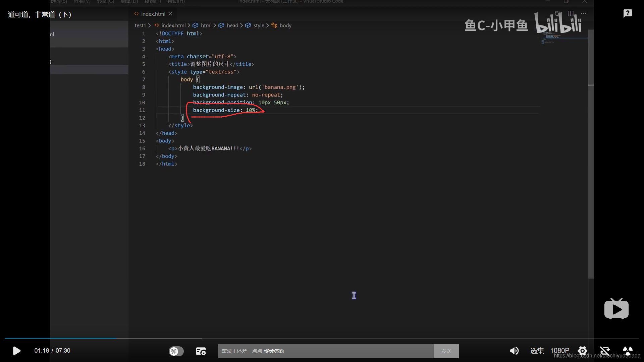Open danmaku display settings icon
The height and width of the screenshot is (362, 644).
pyautogui.click(x=201, y=351)
